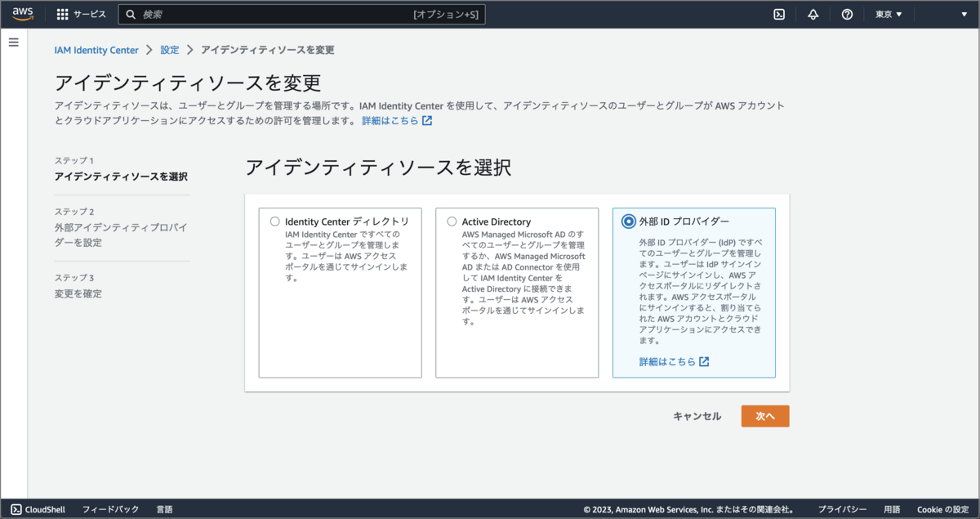
Task: Focus the 検索 search field
Action: [302, 14]
